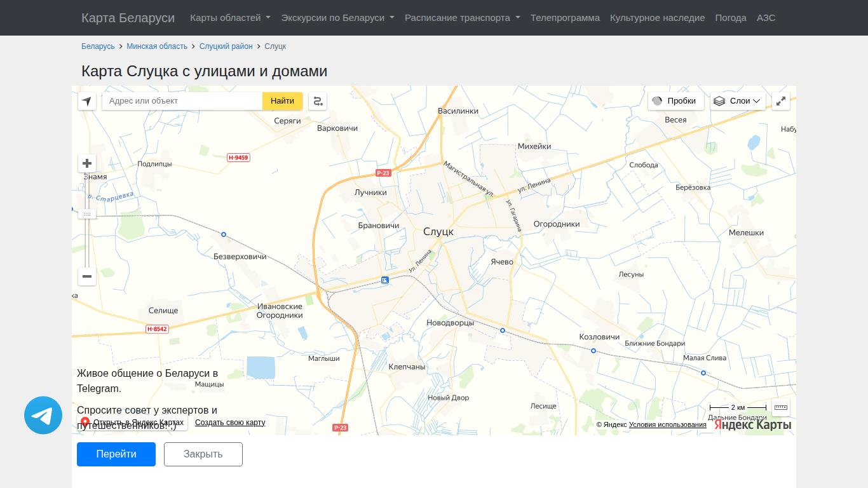The height and width of the screenshot is (488, 868).
Task: Click the Минская область breadcrumb
Action: pos(157,46)
